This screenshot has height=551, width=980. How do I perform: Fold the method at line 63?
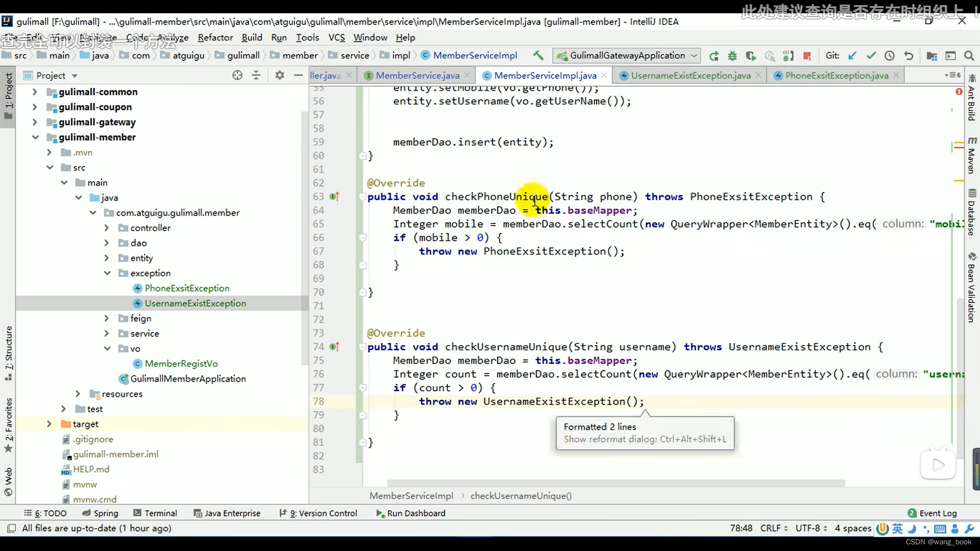[x=362, y=196]
